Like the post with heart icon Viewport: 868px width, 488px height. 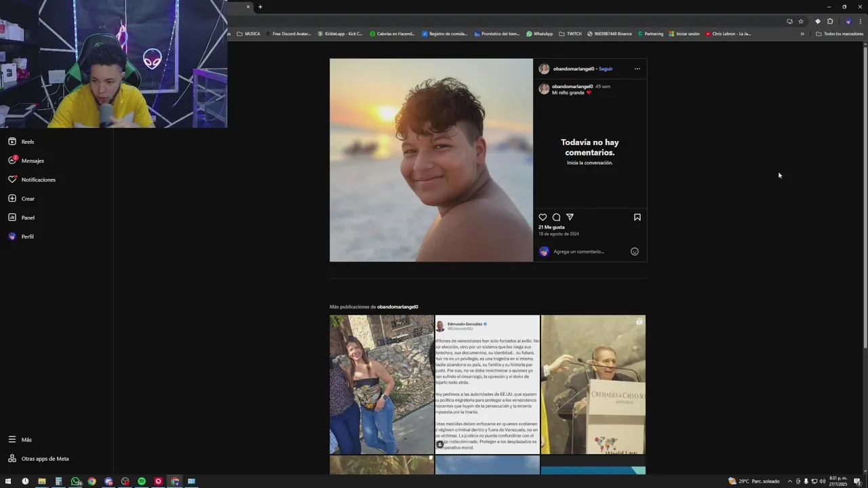pos(542,217)
